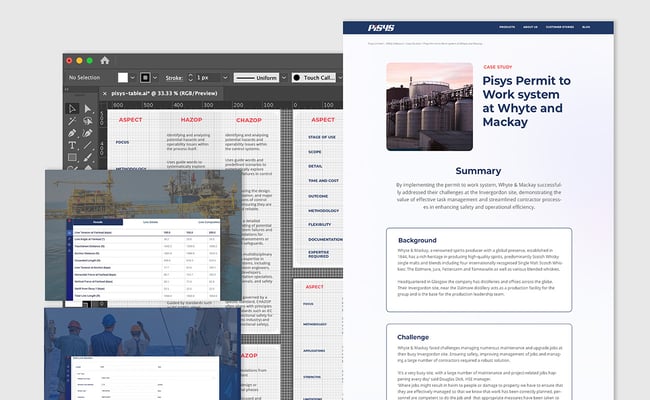Click 'STAGE OF USE' label on right artboard
Screen dimensions: 650x400
click(322, 137)
